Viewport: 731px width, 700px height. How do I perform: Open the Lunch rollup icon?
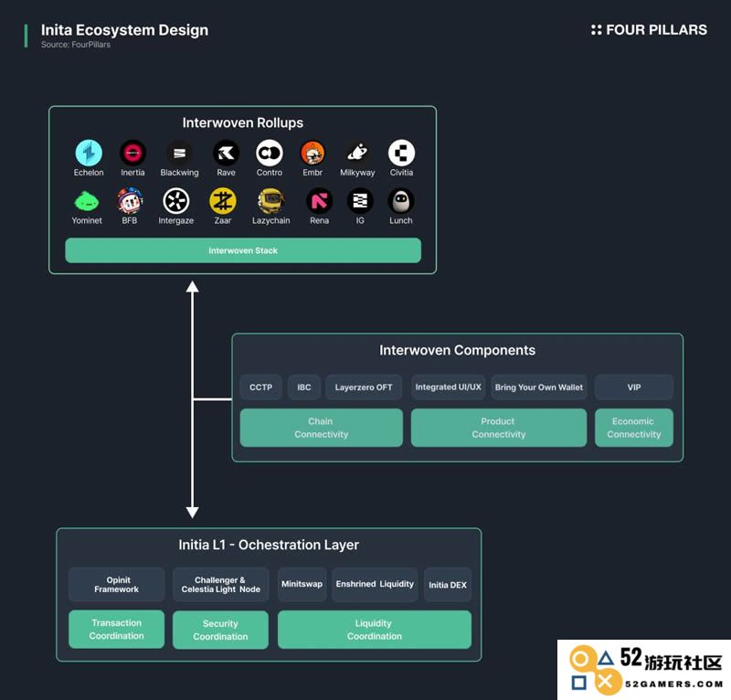click(x=401, y=201)
